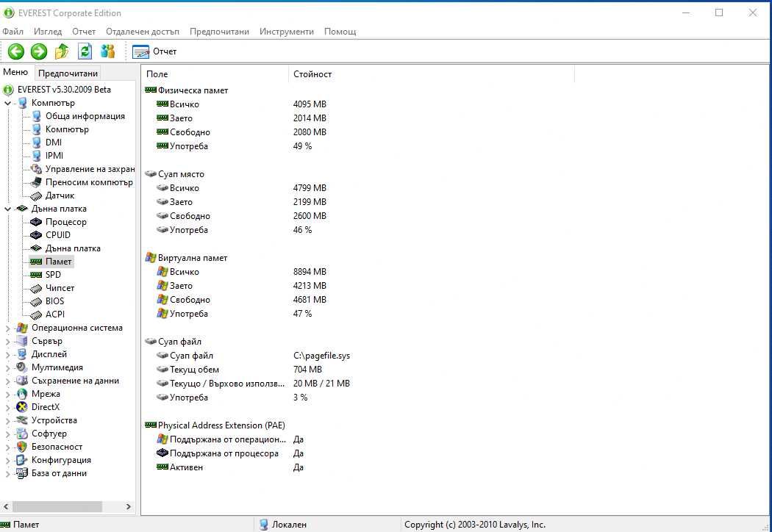The height and width of the screenshot is (532, 772).
Task: Click the Отчет report toolbar button
Action: tap(154, 51)
